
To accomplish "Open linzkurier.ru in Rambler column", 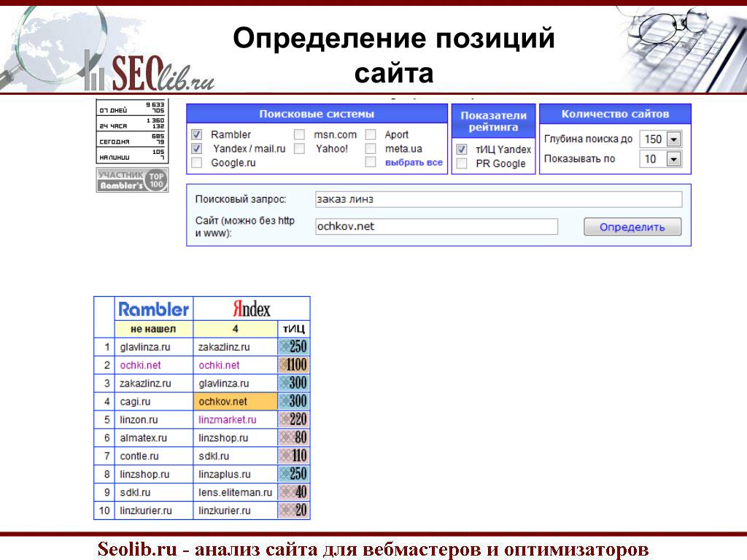I will [x=146, y=510].
